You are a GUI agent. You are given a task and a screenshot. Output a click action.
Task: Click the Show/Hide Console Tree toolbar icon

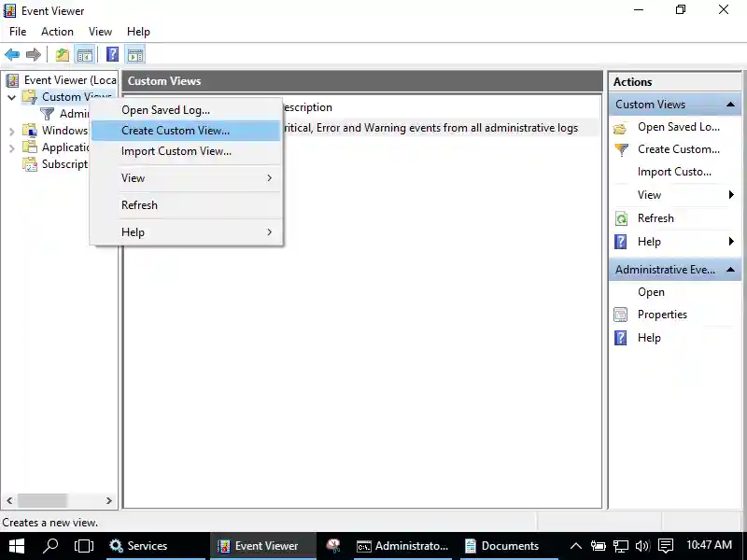pyautogui.click(x=84, y=54)
